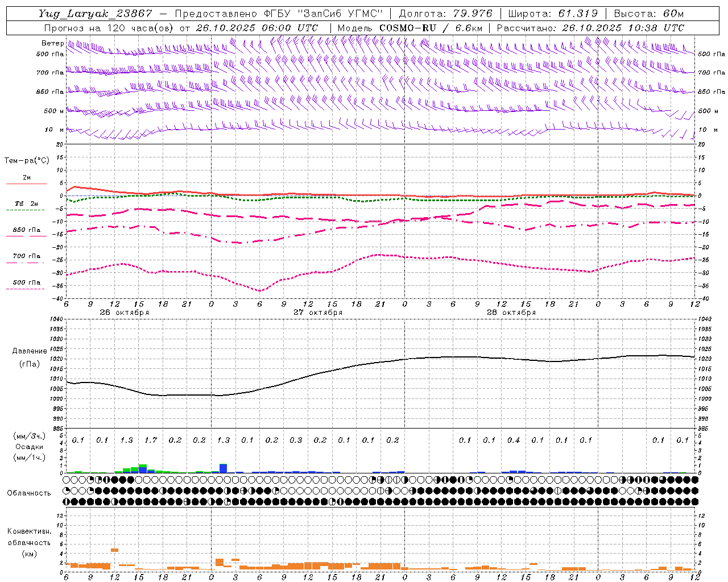Click the Широта: 61.319 header field

point(552,14)
